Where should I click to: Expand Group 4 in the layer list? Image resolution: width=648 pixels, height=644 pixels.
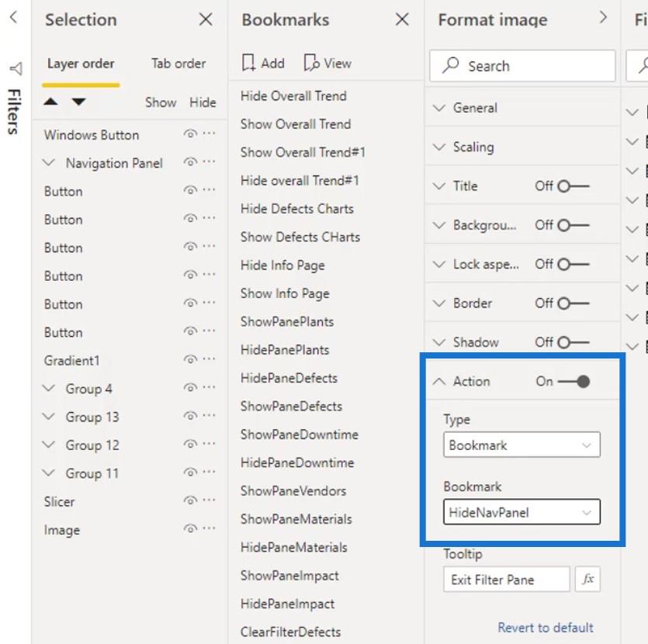49,388
